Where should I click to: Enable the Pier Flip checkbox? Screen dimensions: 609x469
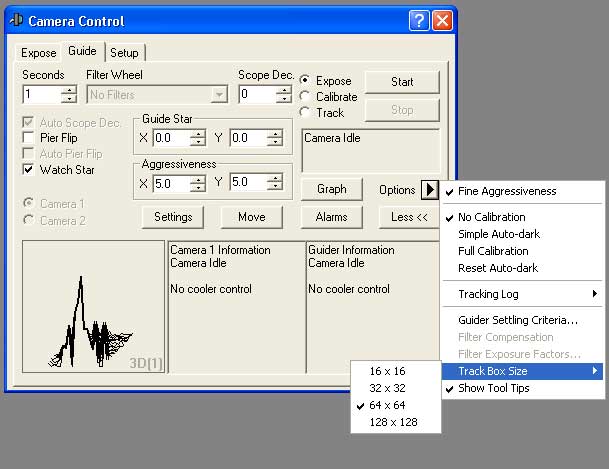[x=29, y=138]
